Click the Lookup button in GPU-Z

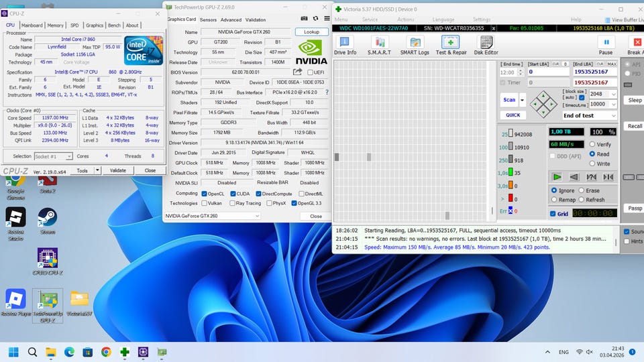click(311, 32)
